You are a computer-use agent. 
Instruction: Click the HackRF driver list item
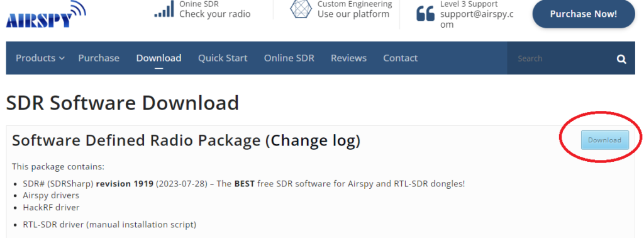(x=52, y=208)
